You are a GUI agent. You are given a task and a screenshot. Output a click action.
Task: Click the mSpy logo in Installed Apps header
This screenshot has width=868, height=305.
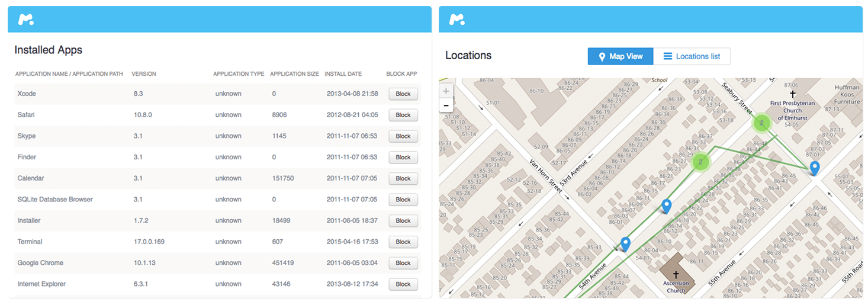point(25,20)
